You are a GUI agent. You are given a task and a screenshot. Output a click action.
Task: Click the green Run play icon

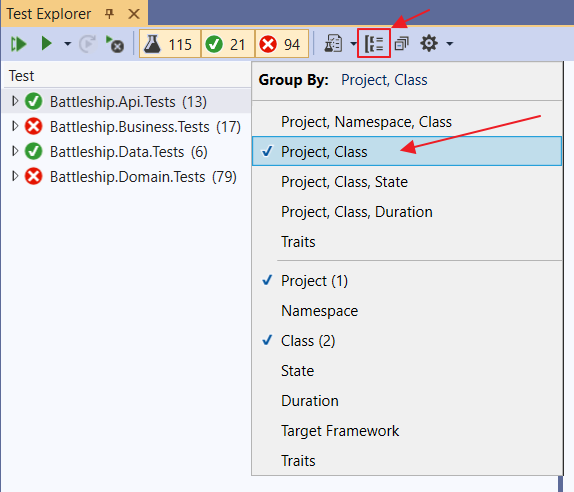[46, 44]
